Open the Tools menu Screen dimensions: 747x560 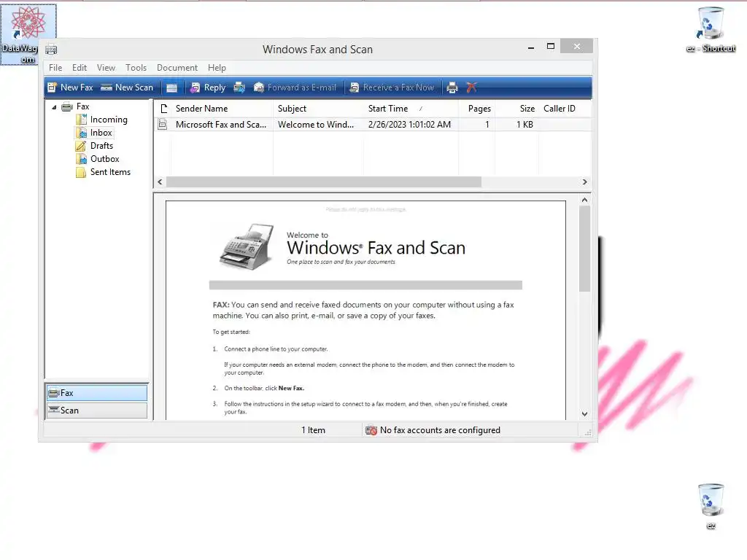click(136, 68)
